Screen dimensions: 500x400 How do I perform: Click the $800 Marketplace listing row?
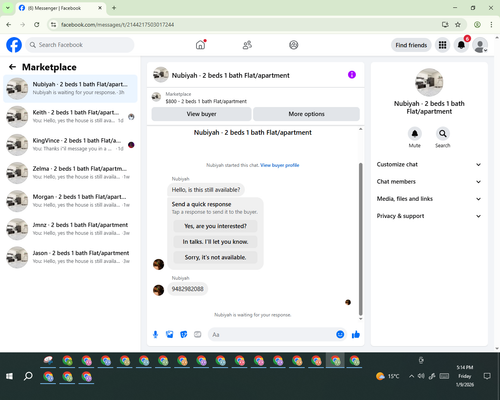256,97
